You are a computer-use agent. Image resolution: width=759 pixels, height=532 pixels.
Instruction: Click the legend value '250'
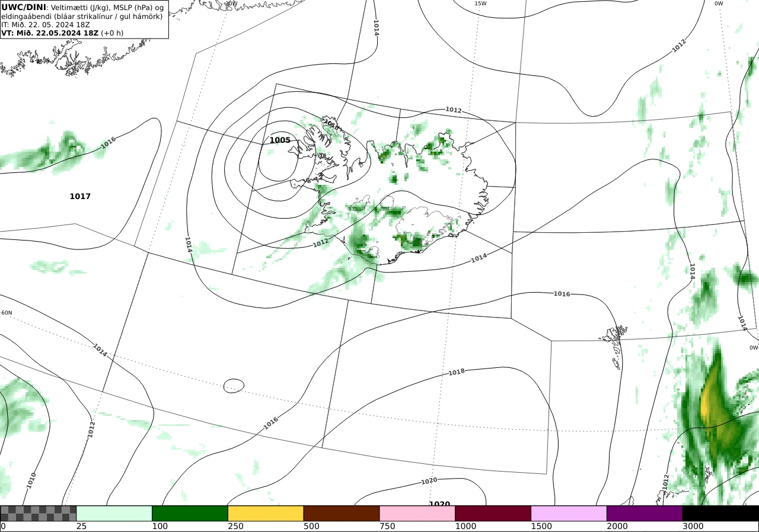[x=235, y=526]
